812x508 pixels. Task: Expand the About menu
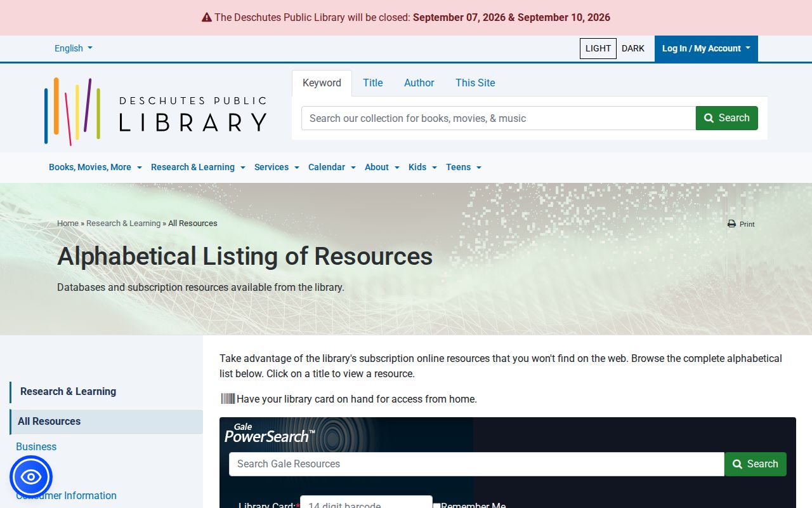click(x=382, y=167)
